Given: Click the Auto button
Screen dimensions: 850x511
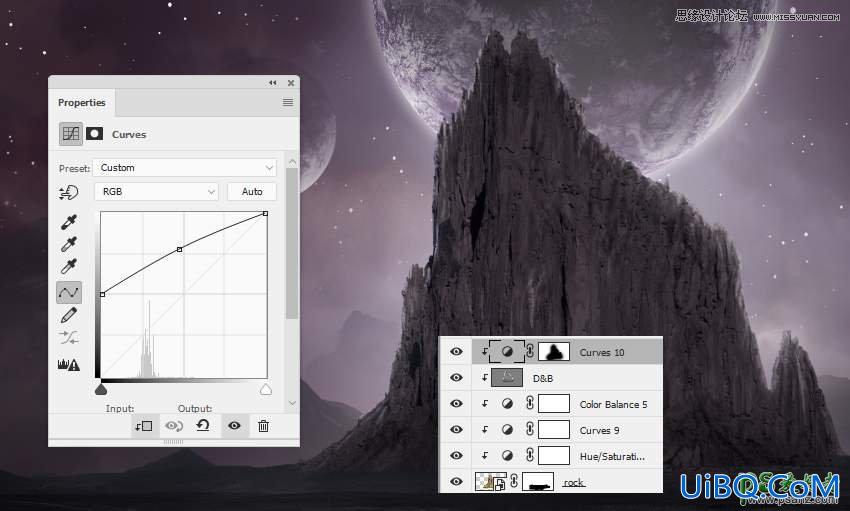Looking at the screenshot, I should pyautogui.click(x=252, y=192).
